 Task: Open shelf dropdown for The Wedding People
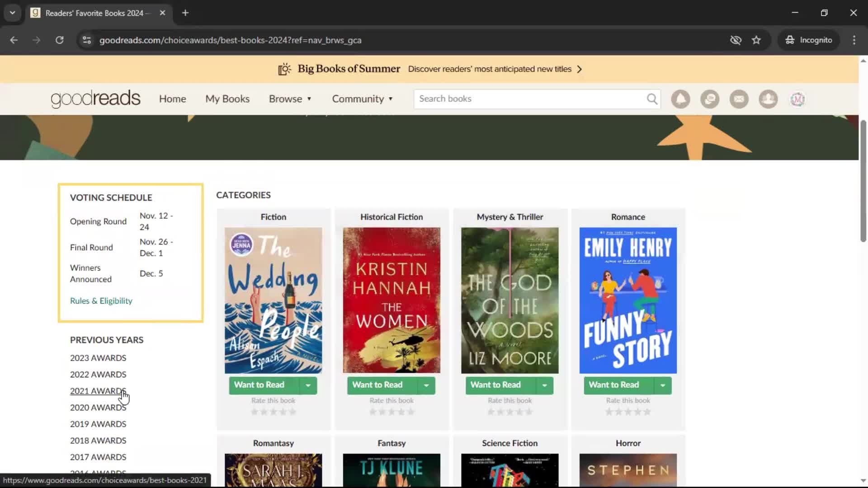[308, 385]
